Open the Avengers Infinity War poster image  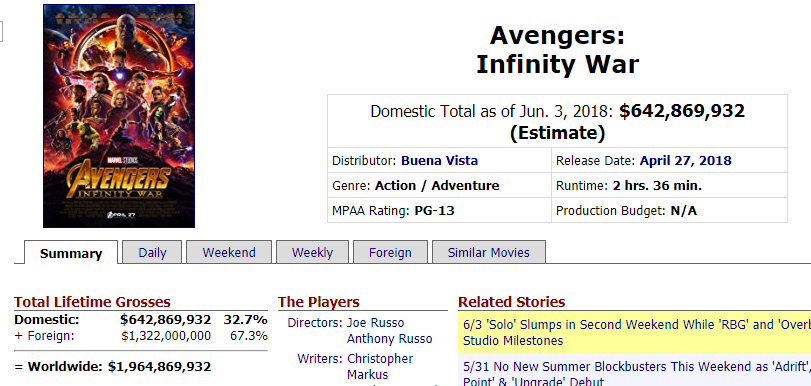[119, 116]
